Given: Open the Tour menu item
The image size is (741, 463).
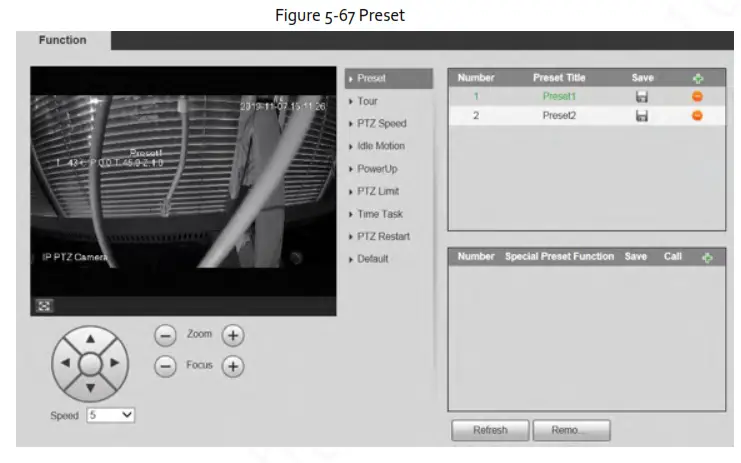Looking at the screenshot, I should (x=367, y=101).
